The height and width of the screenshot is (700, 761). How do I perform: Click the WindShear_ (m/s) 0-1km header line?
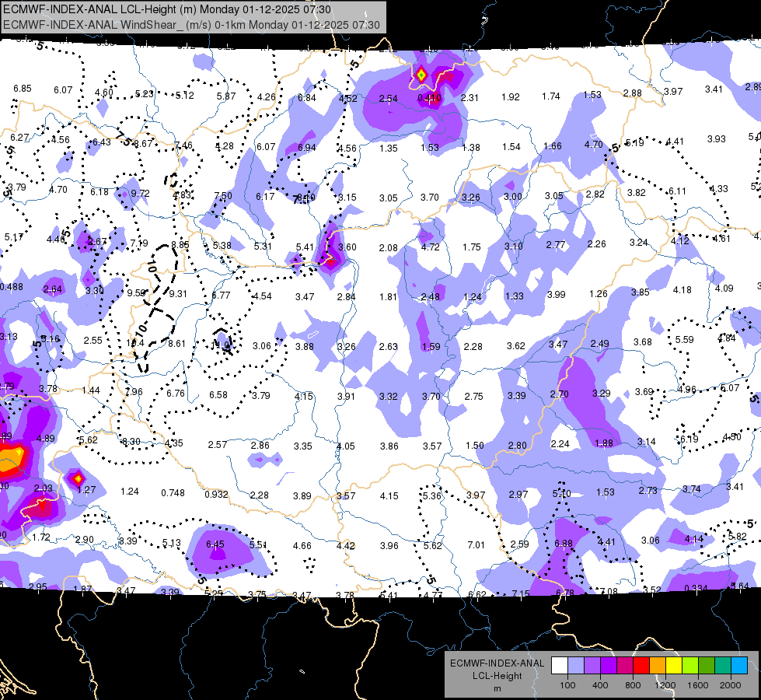191,25
